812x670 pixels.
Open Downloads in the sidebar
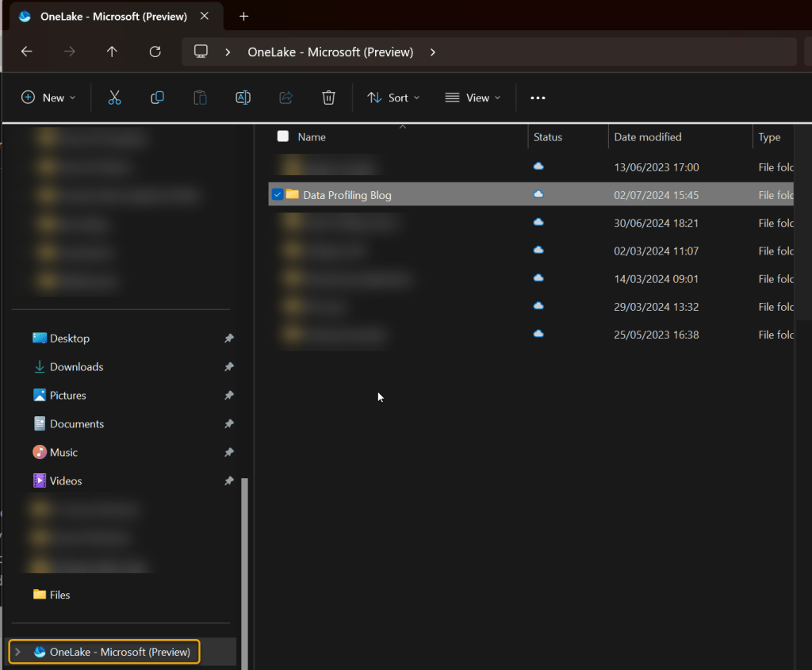(76, 366)
